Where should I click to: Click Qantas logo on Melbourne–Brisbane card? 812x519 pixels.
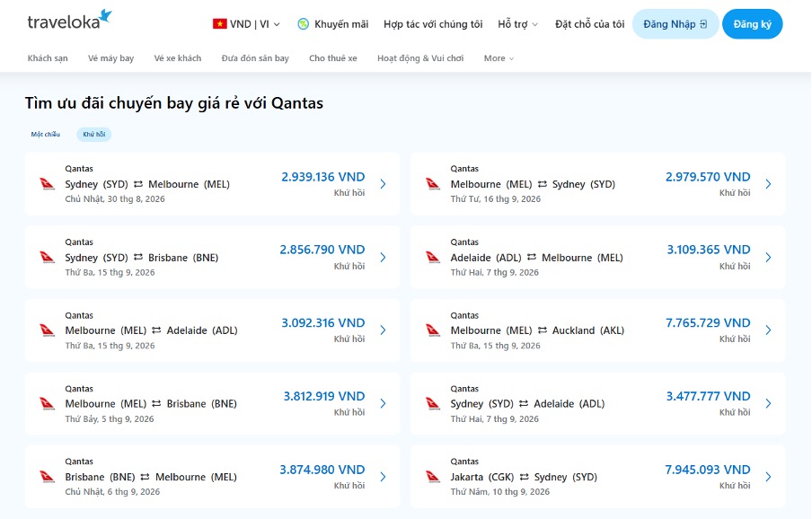tap(47, 403)
